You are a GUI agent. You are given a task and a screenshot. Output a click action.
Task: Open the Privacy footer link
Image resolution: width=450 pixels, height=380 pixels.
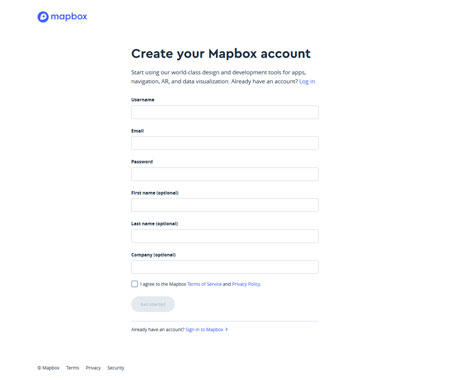(x=93, y=368)
